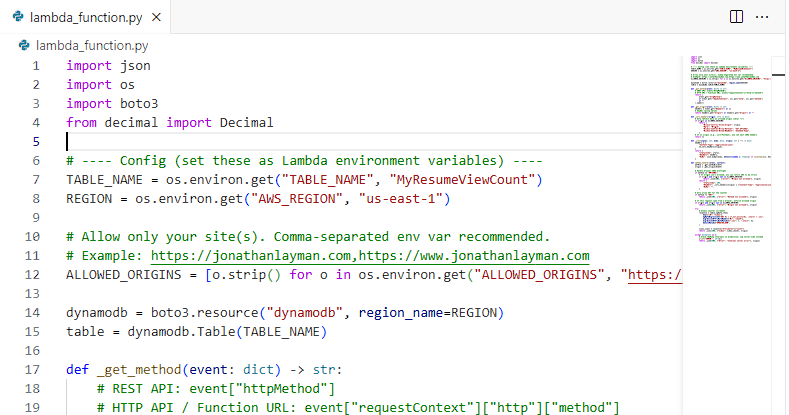Click the Python icon in breadcrumb
This screenshot has height=415, width=789.
24,45
